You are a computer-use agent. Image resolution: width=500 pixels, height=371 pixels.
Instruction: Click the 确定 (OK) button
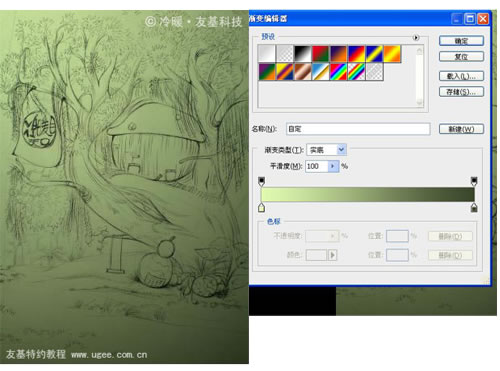pos(461,41)
